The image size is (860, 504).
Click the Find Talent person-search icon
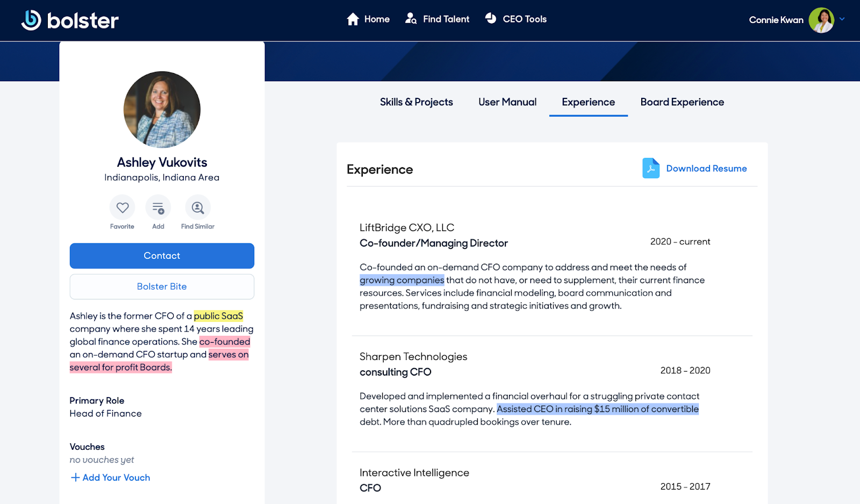click(411, 19)
